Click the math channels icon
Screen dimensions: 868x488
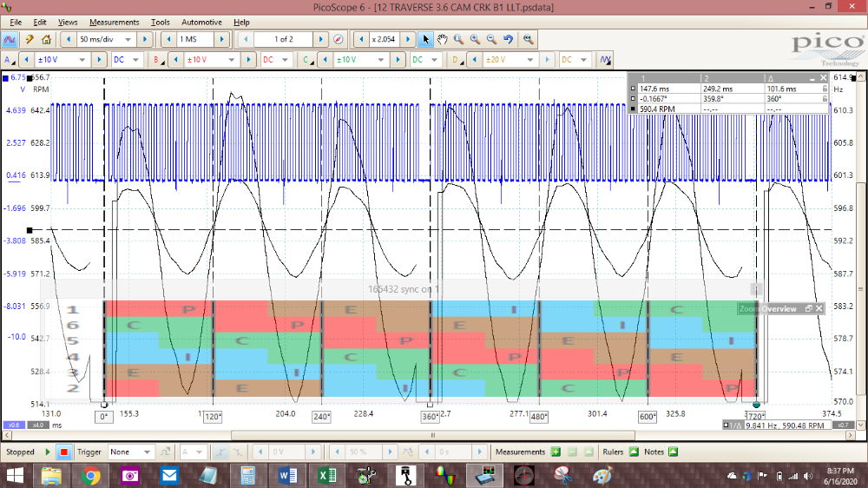click(x=604, y=60)
